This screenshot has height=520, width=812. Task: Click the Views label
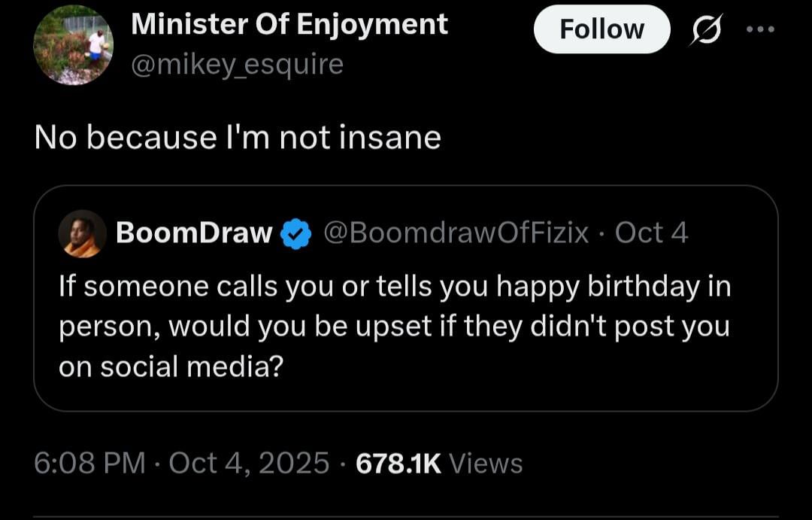pos(485,463)
